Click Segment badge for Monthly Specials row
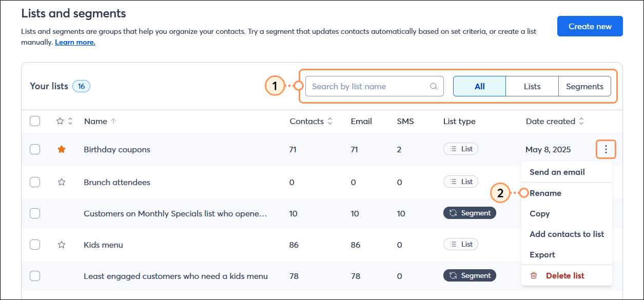 (x=470, y=213)
